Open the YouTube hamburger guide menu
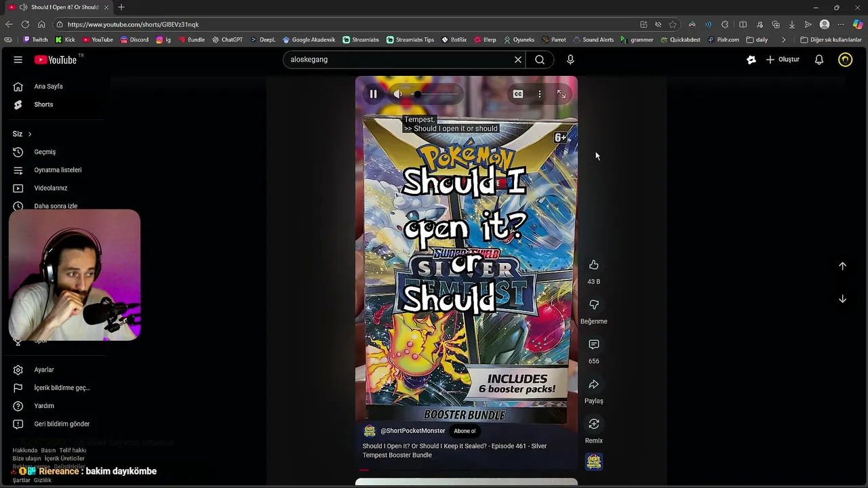This screenshot has width=868, height=488. (x=18, y=60)
